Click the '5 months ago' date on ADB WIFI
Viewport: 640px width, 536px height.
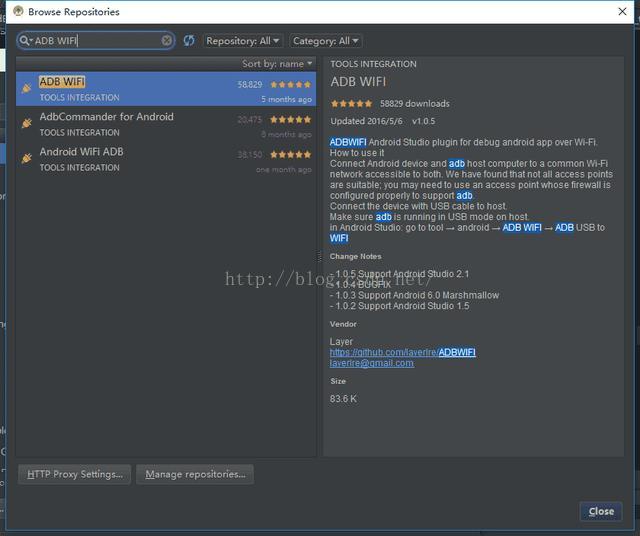[286, 99]
